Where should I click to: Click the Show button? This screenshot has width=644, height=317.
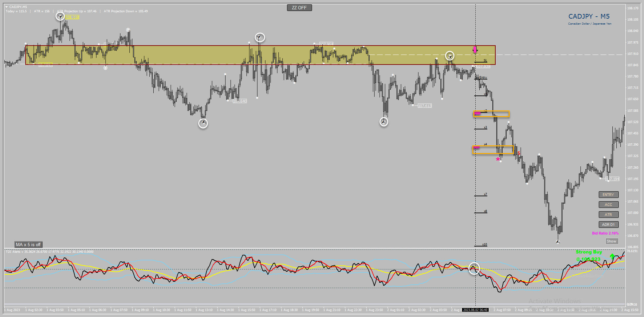(611, 241)
